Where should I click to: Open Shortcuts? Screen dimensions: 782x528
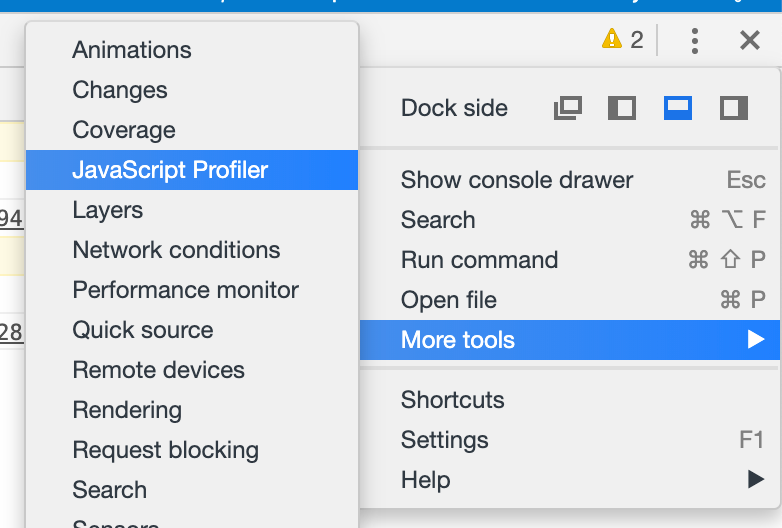(570, 400)
